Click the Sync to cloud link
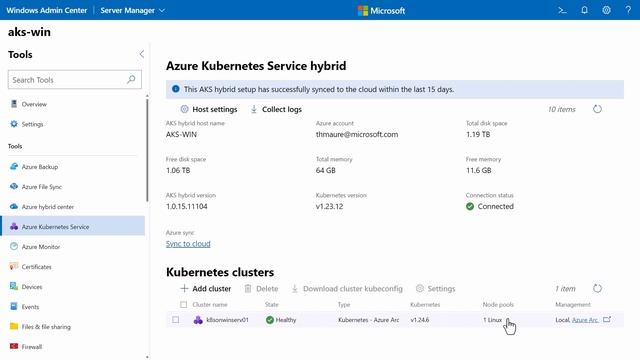The width and height of the screenshot is (640, 360). [x=188, y=244]
